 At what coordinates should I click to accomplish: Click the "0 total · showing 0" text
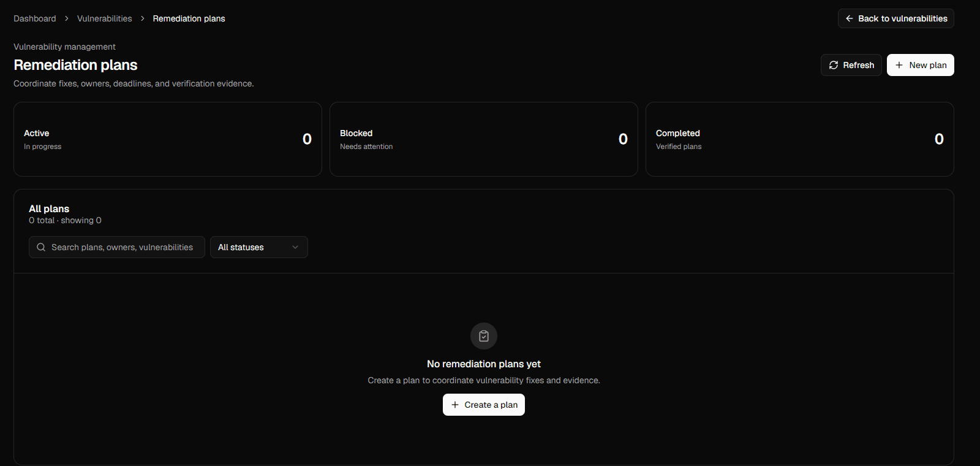coord(65,220)
